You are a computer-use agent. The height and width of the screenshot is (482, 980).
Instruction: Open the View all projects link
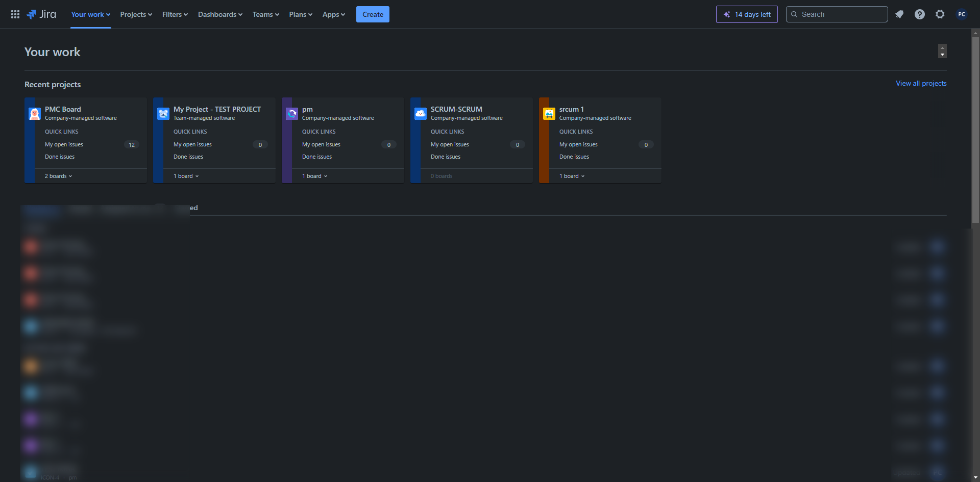click(921, 83)
